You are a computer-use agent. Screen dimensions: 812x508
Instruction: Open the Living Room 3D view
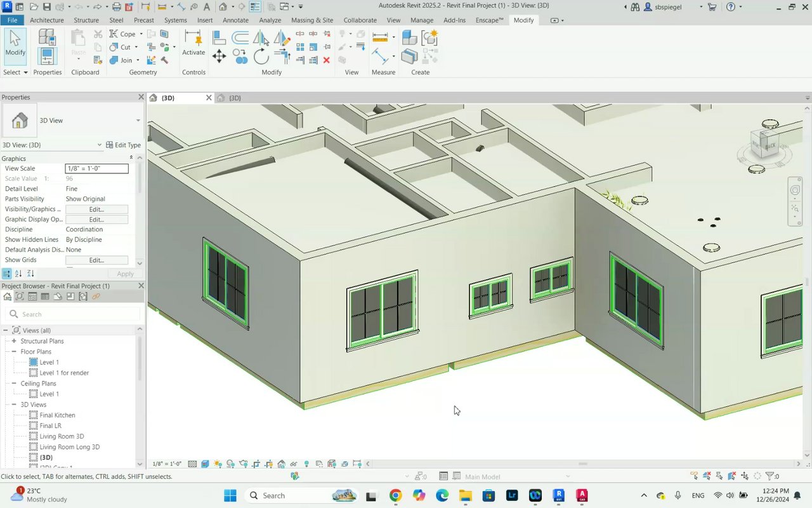point(62,436)
